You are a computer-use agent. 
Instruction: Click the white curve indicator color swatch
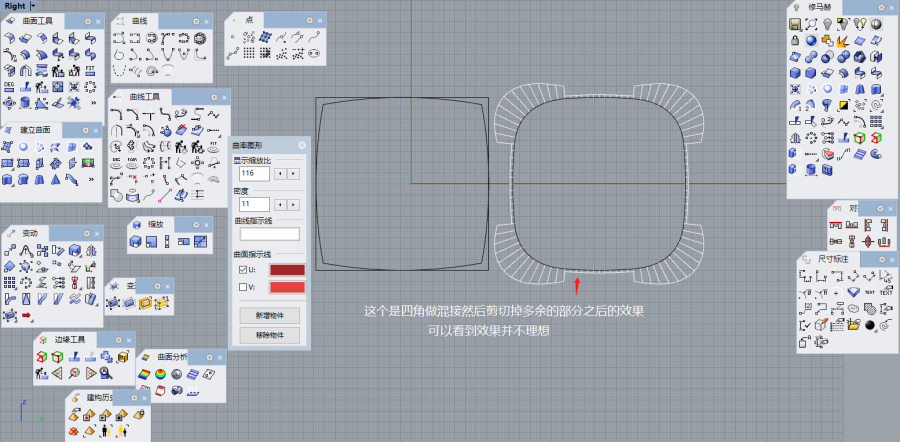click(x=269, y=234)
